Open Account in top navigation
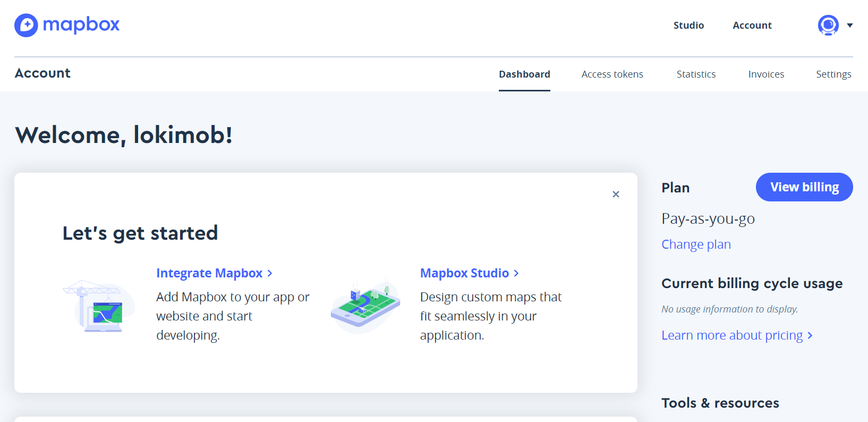This screenshot has height=422, width=868. (752, 26)
